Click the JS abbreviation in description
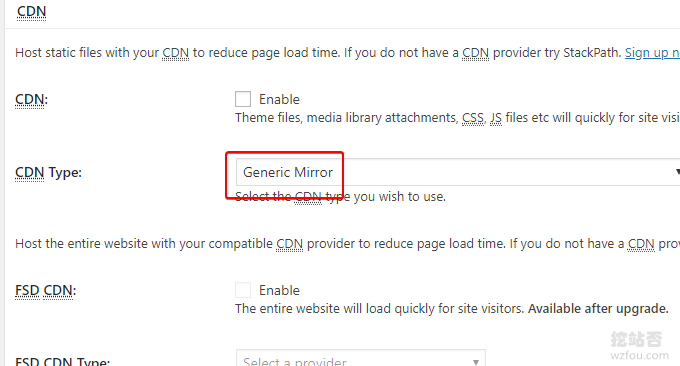Image resolution: width=680 pixels, height=366 pixels. point(496,118)
